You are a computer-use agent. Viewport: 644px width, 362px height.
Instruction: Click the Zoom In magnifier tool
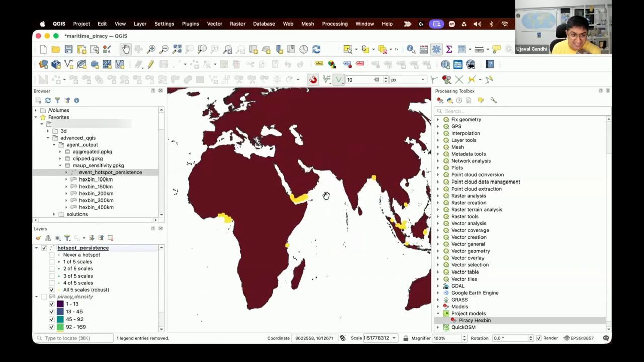[x=151, y=49]
